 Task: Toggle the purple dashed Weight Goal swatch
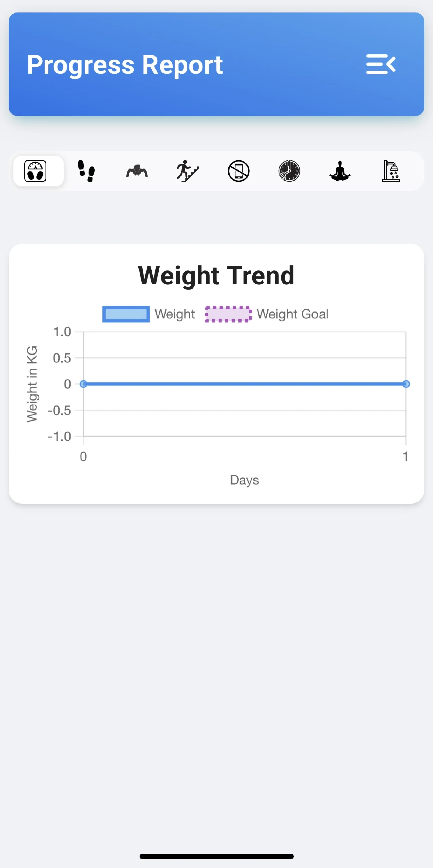coord(228,314)
